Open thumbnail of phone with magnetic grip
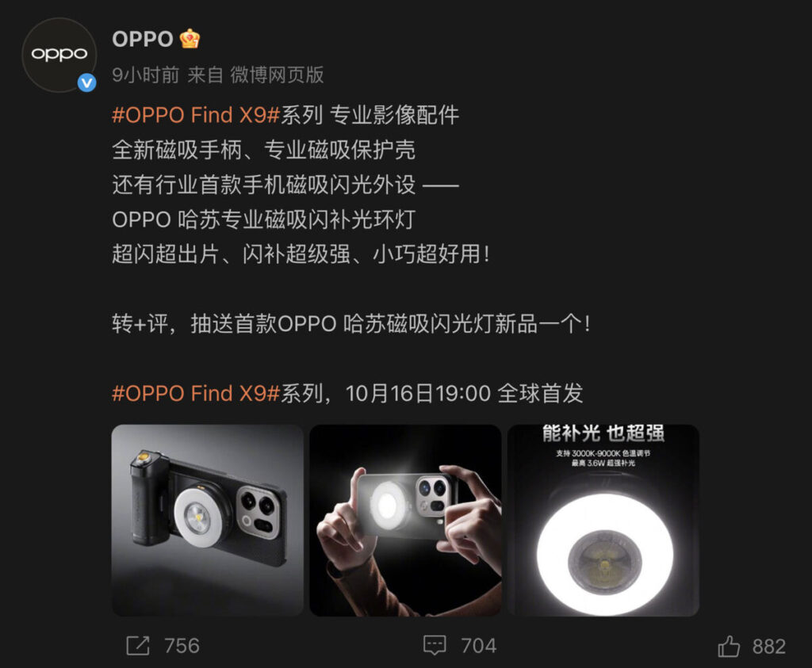This screenshot has width=812, height=668. coord(208,521)
